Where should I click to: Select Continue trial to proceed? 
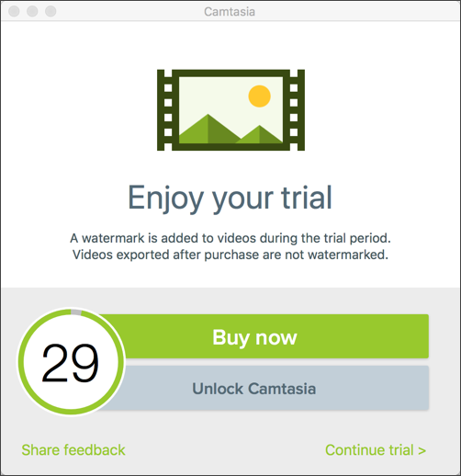coord(376,450)
